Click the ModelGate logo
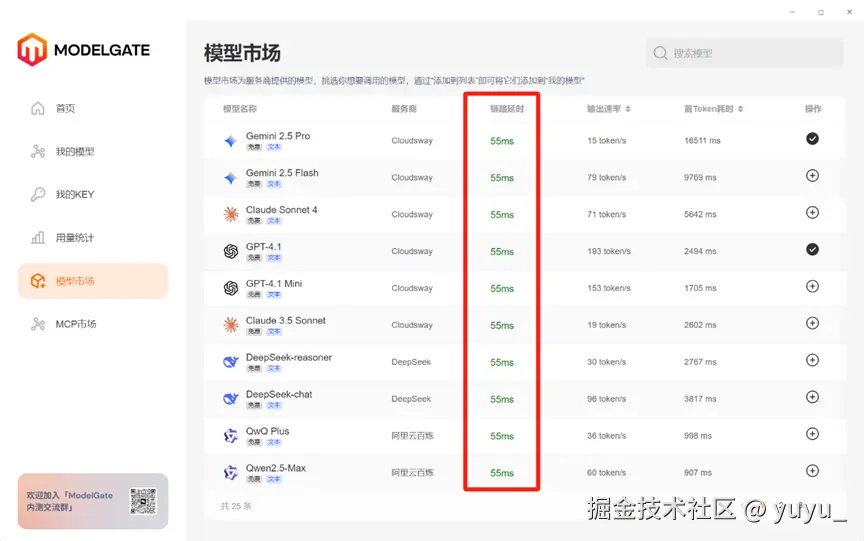This screenshot has height=541, width=864. (84, 50)
